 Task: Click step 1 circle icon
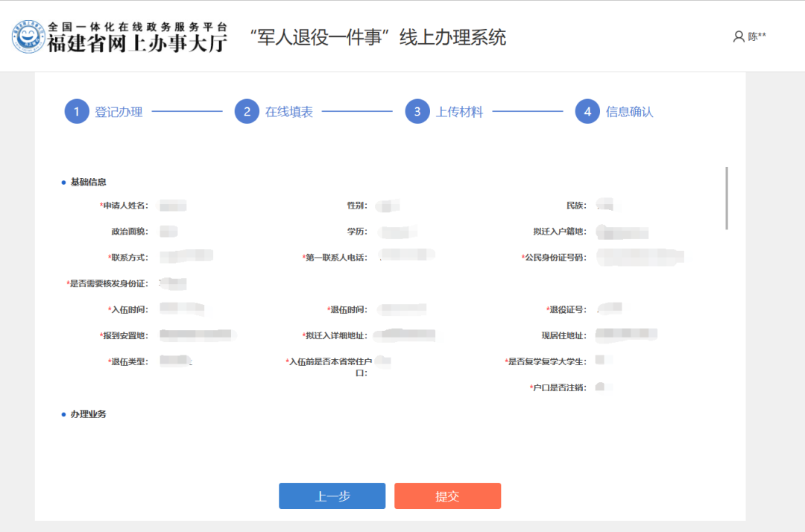click(x=77, y=112)
